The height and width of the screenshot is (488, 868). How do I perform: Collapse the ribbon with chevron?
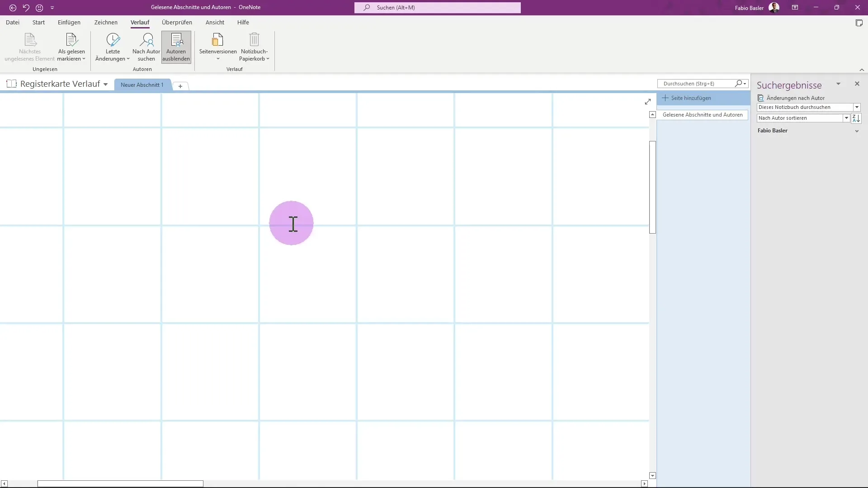pyautogui.click(x=862, y=70)
